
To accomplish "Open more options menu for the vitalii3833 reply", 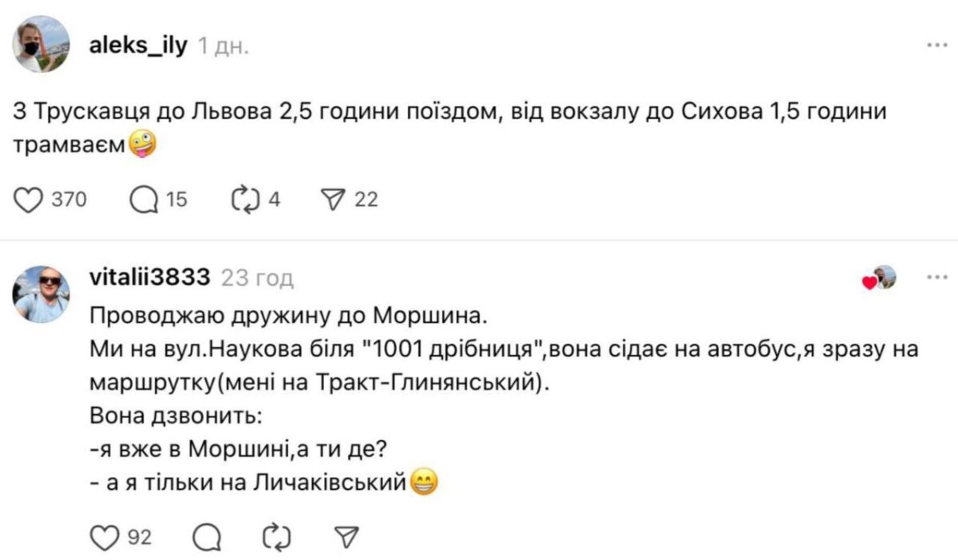I will tap(936, 278).
